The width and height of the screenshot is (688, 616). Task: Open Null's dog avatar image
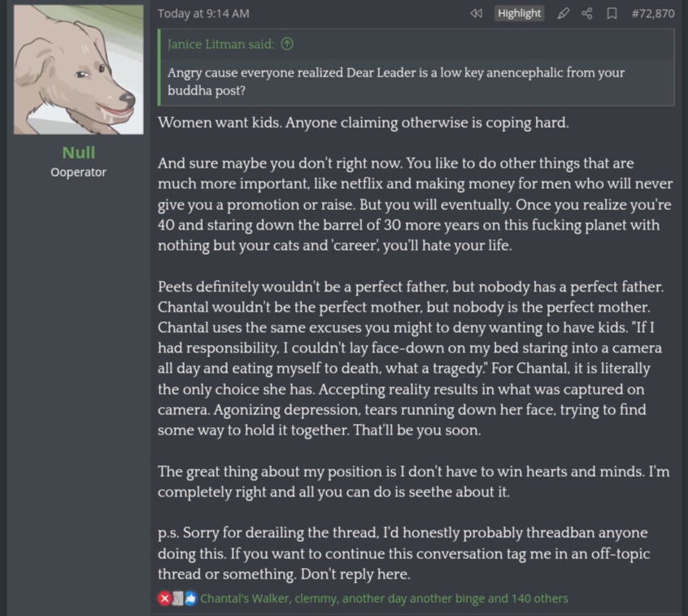coord(79,69)
